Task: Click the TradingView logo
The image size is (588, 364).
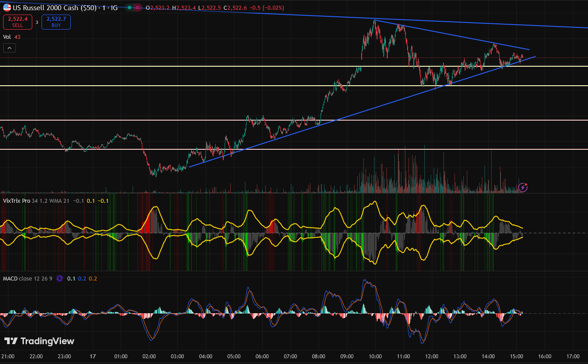Action: point(39,341)
